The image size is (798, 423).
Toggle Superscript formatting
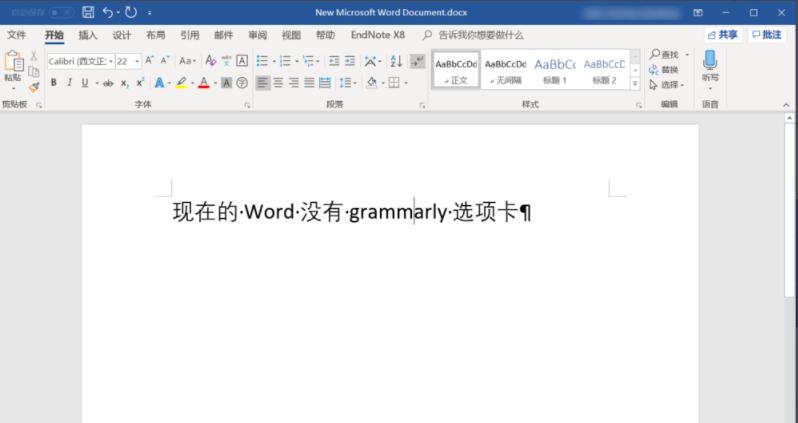[x=140, y=82]
